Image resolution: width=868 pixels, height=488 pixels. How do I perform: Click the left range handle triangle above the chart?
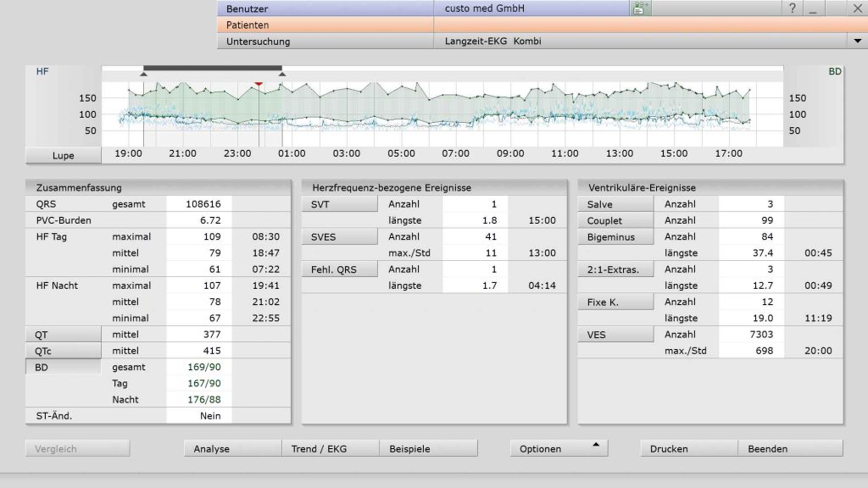point(143,74)
